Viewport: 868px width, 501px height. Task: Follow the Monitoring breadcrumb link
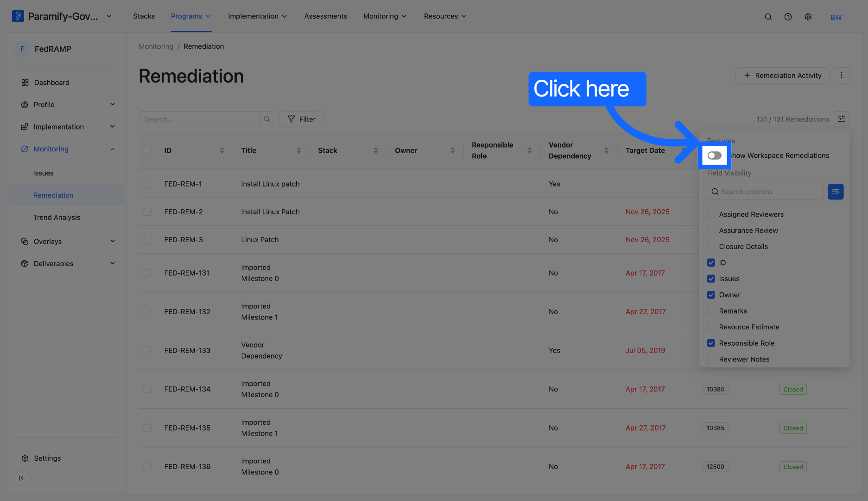[x=156, y=46]
